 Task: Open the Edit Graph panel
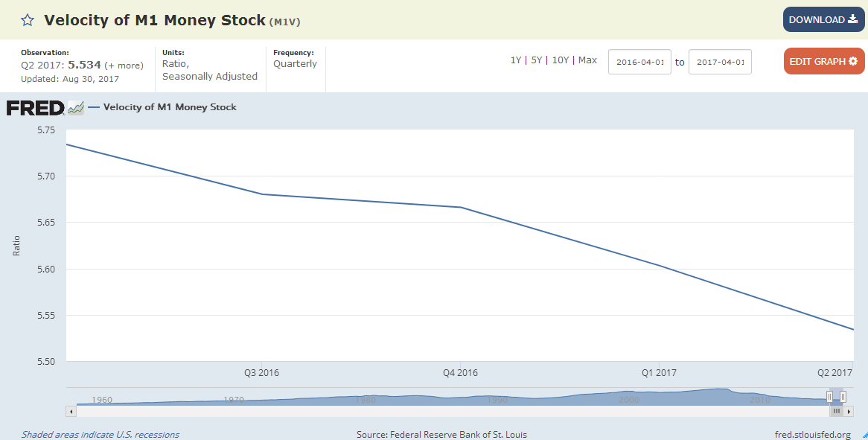(x=823, y=61)
